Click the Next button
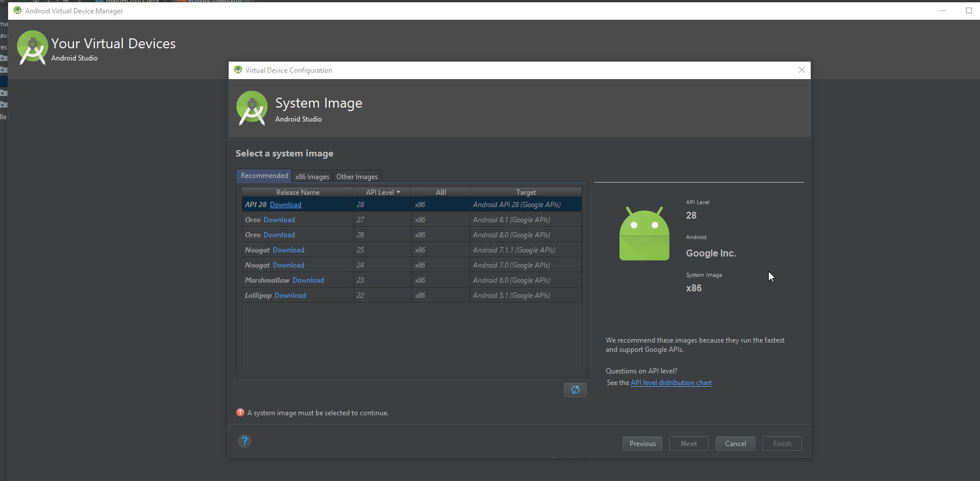This screenshot has height=481, width=980. pos(689,444)
